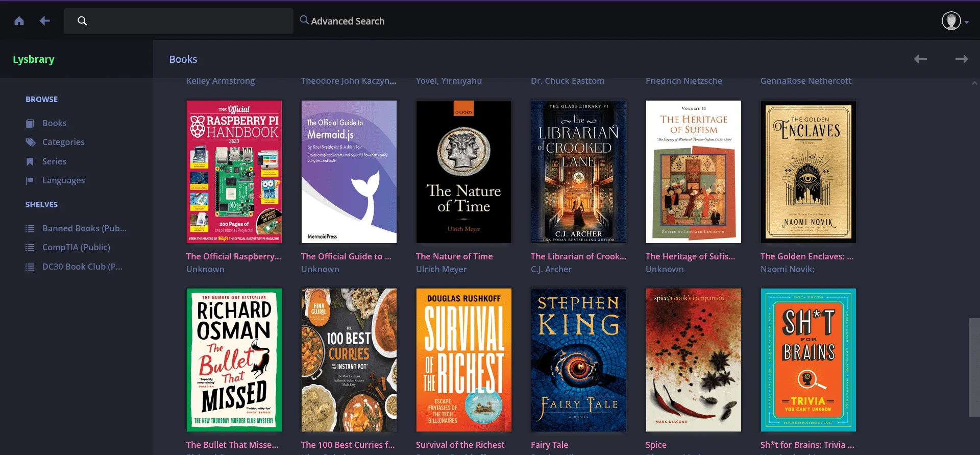
Task: Click the Categories tags icon
Action: pyautogui.click(x=31, y=142)
